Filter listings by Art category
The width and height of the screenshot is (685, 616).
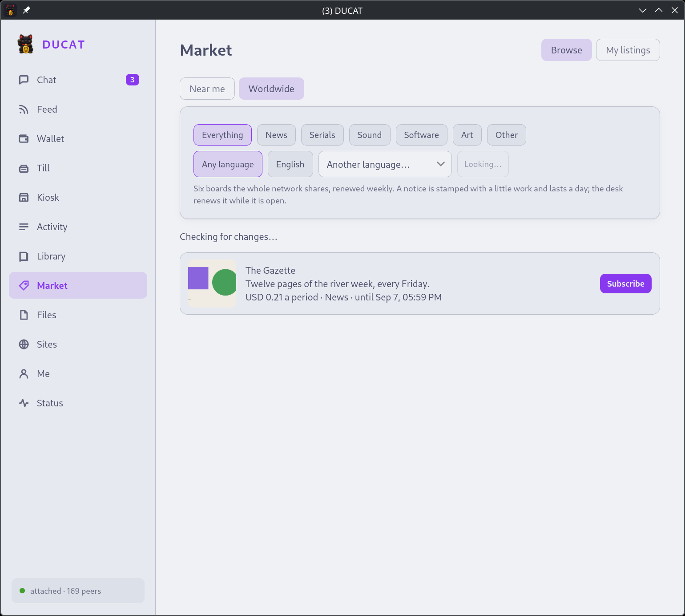tap(467, 135)
